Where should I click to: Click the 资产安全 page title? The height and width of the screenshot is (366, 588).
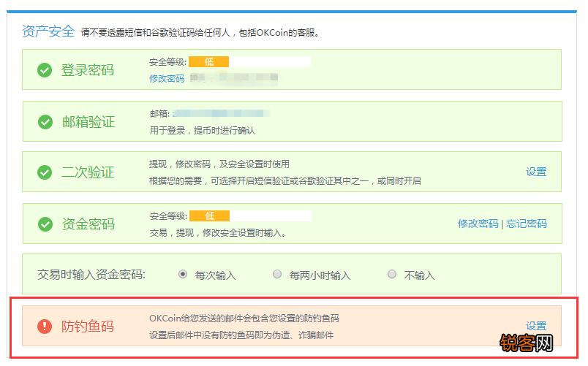[48, 31]
